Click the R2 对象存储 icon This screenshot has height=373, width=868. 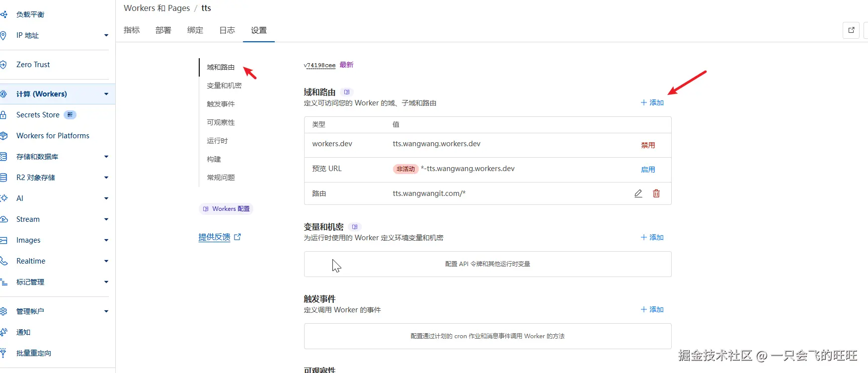point(3,178)
